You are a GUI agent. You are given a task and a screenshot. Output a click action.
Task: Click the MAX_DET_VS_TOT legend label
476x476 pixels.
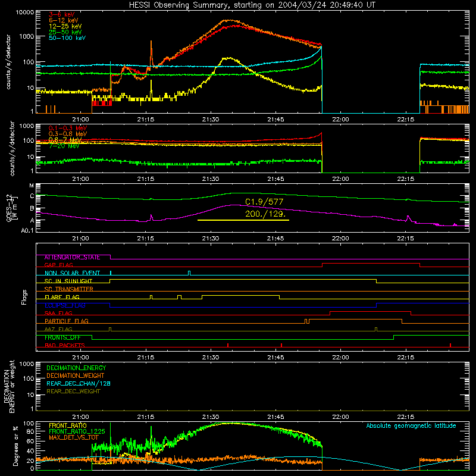[x=73, y=437]
